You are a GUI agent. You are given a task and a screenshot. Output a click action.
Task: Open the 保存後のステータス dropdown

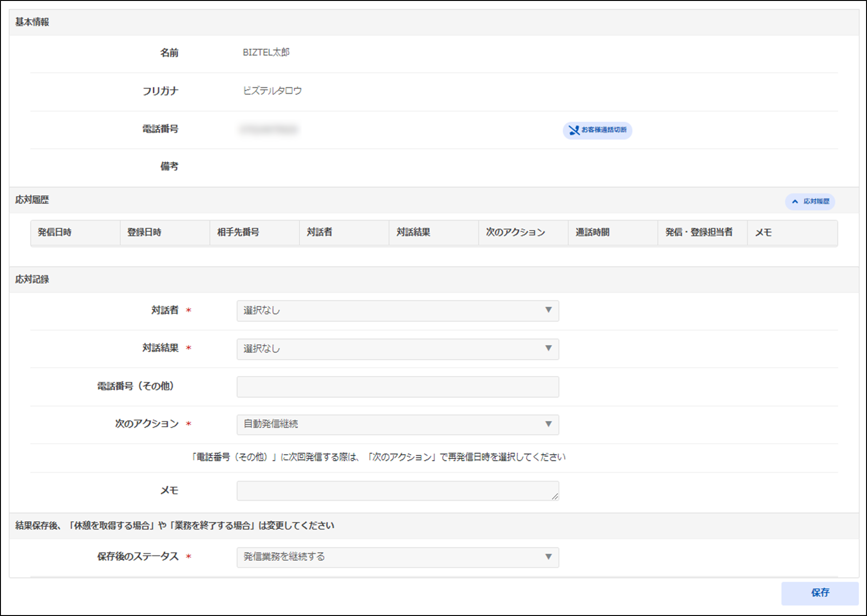tap(397, 557)
